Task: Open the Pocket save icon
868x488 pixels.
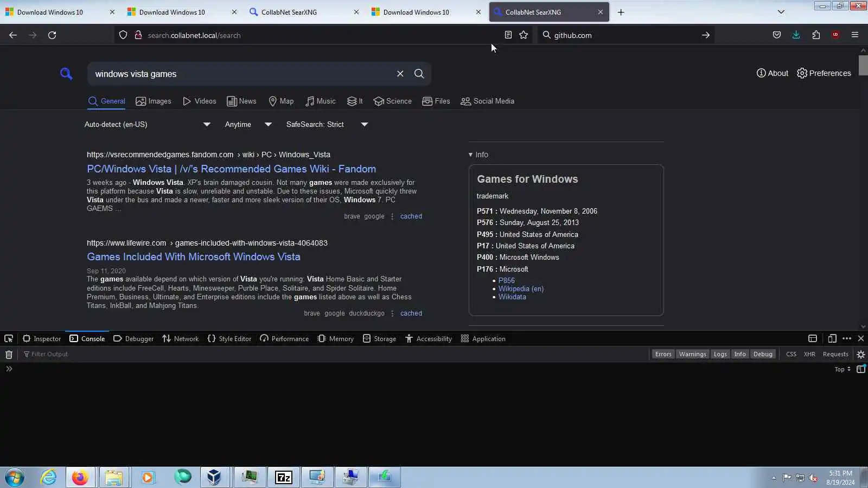Action: click(x=777, y=35)
